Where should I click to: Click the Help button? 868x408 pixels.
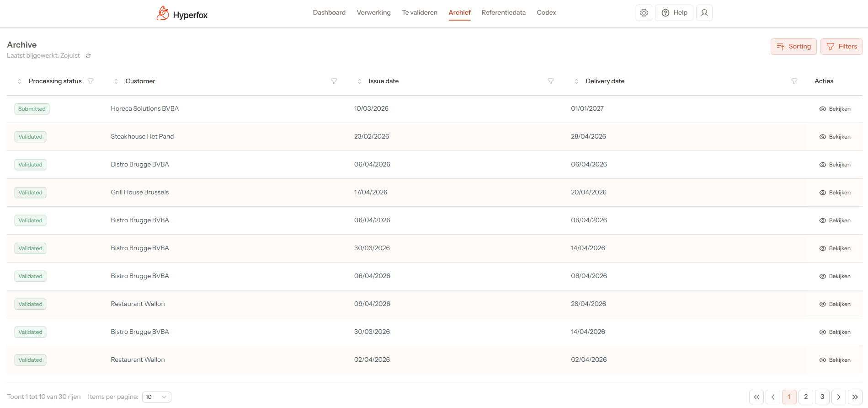pyautogui.click(x=674, y=13)
